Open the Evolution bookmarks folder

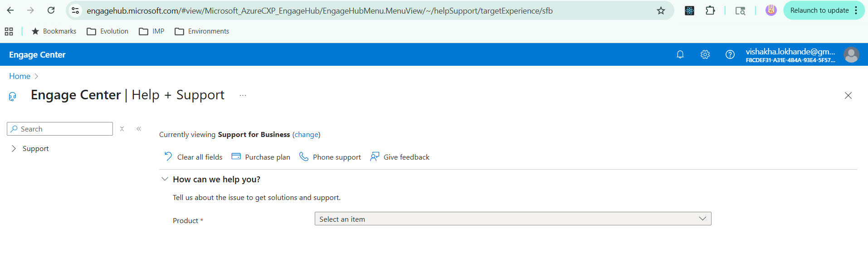107,31
